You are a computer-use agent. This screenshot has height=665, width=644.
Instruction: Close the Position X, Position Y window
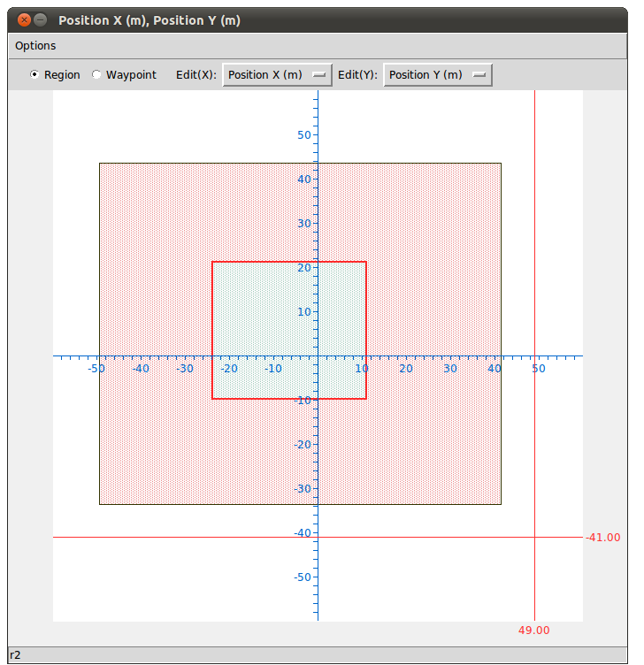pos(24,20)
